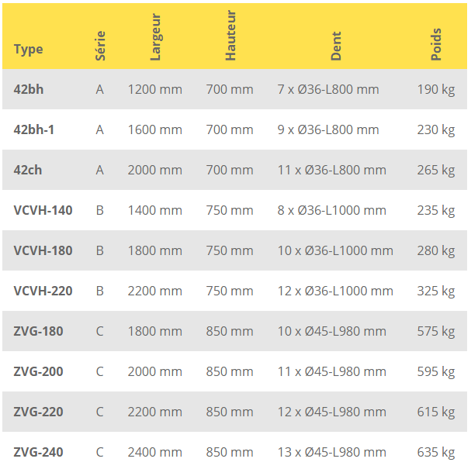
Task: Select the 42bh type row
Action: [x=29, y=90]
